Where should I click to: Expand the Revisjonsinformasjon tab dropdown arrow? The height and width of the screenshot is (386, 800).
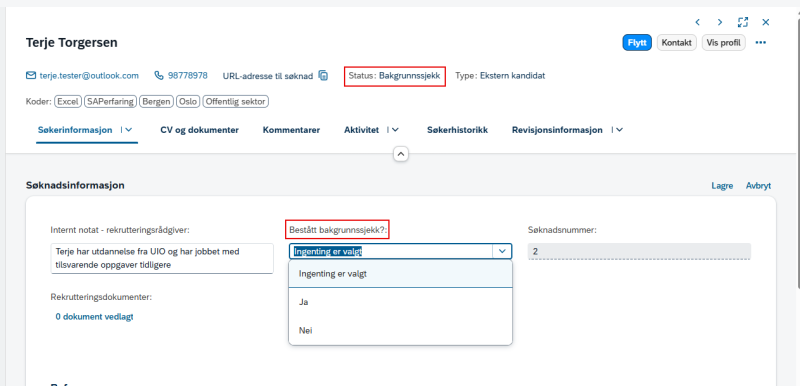click(x=619, y=130)
